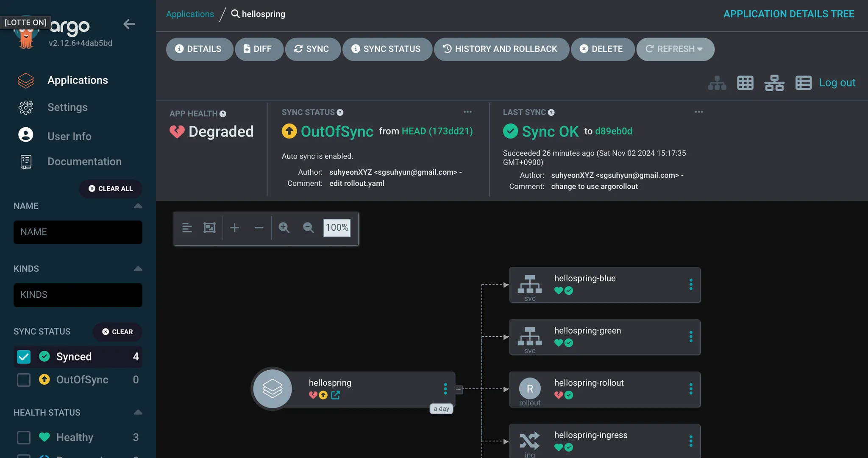Open hellospring external link icon
The width and height of the screenshot is (868, 458).
[335, 395]
